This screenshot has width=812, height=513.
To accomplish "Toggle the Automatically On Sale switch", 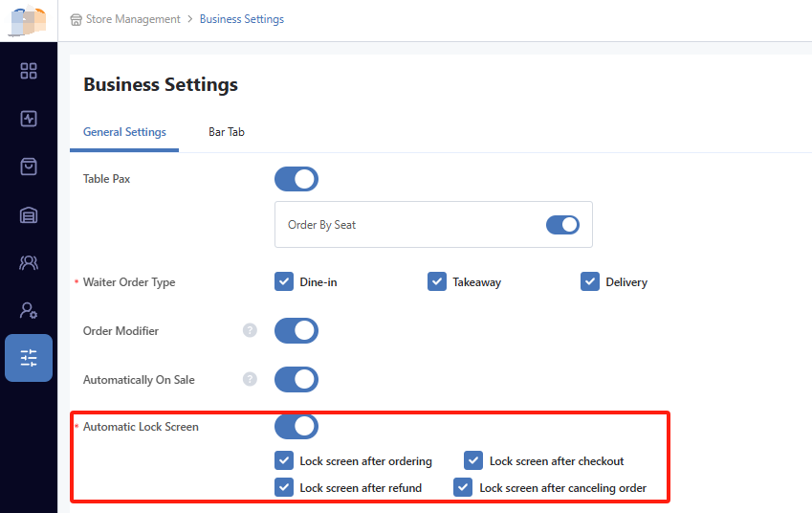I will tap(296, 379).
